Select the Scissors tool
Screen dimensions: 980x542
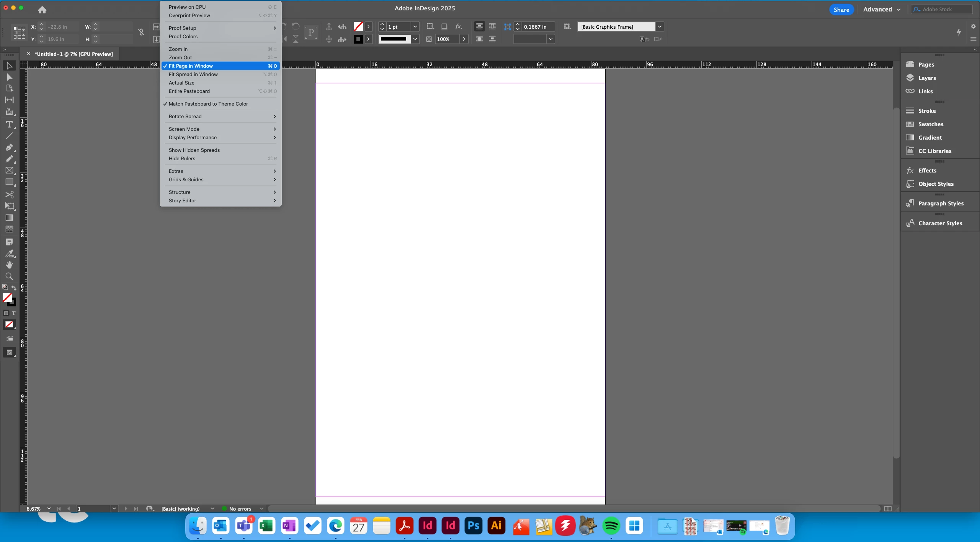[x=9, y=195]
